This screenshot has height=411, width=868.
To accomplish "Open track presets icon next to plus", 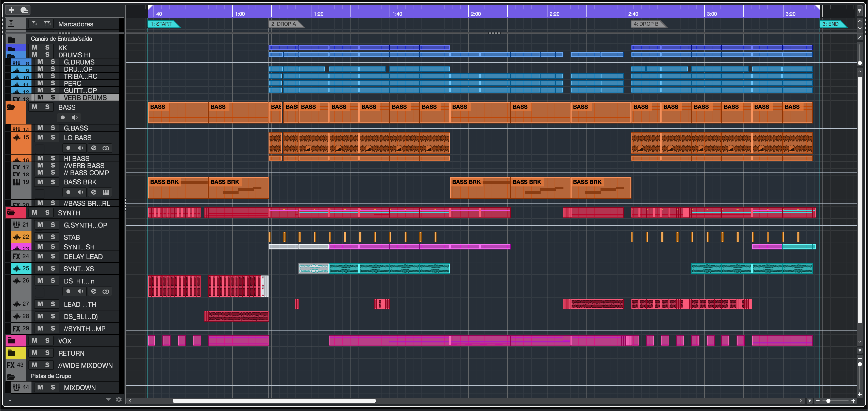I will [24, 10].
